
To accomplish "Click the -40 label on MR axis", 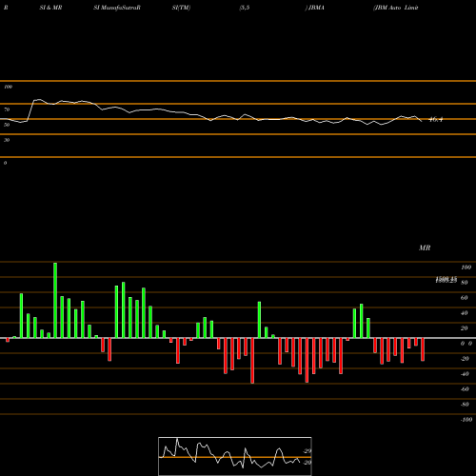I will point(465,374).
